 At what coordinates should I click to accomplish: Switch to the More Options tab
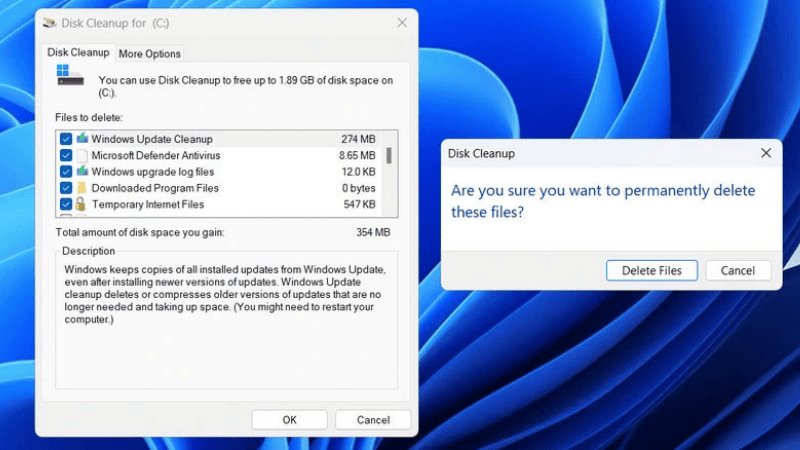click(149, 54)
